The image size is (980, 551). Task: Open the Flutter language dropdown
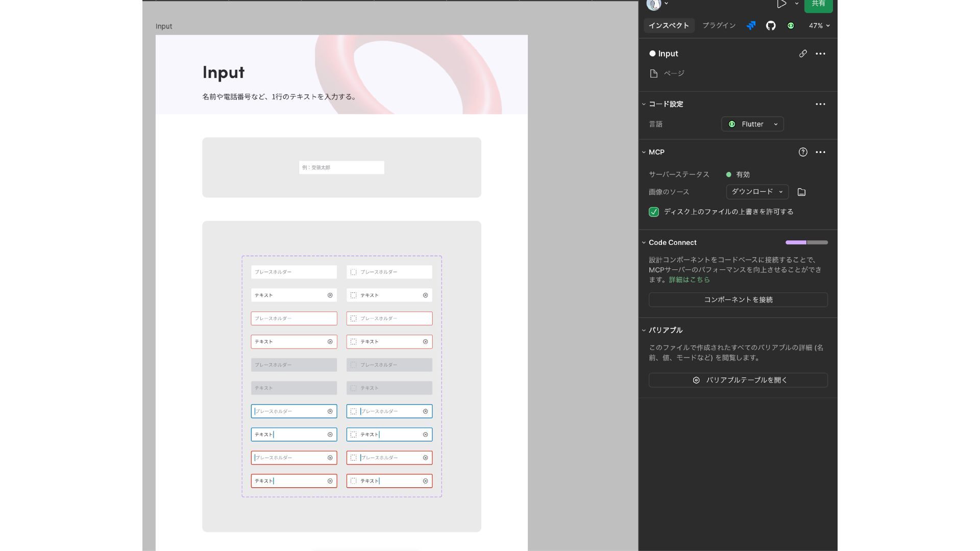(752, 124)
